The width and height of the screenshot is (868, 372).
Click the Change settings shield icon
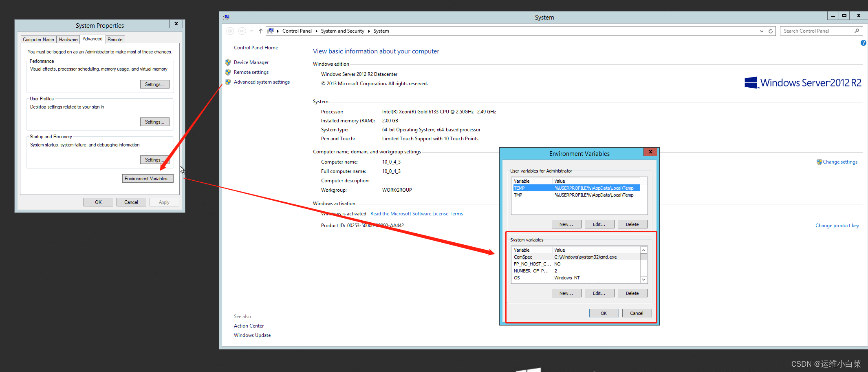[x=819, y=162]
